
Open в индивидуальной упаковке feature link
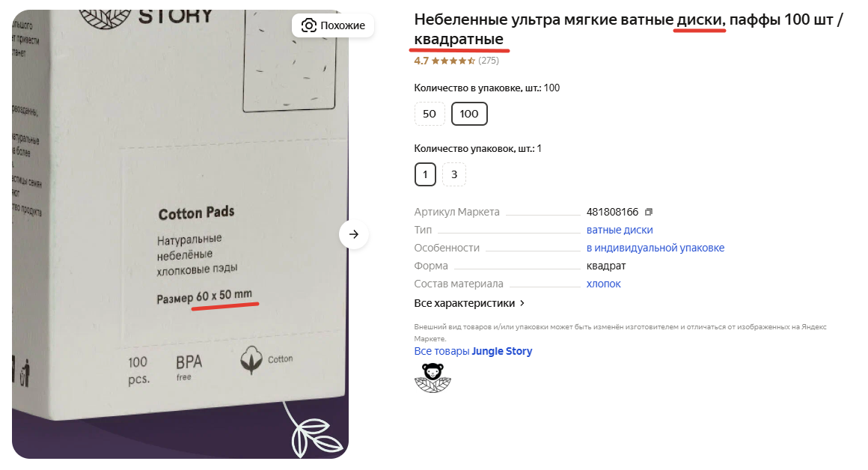tap(655, 248)
